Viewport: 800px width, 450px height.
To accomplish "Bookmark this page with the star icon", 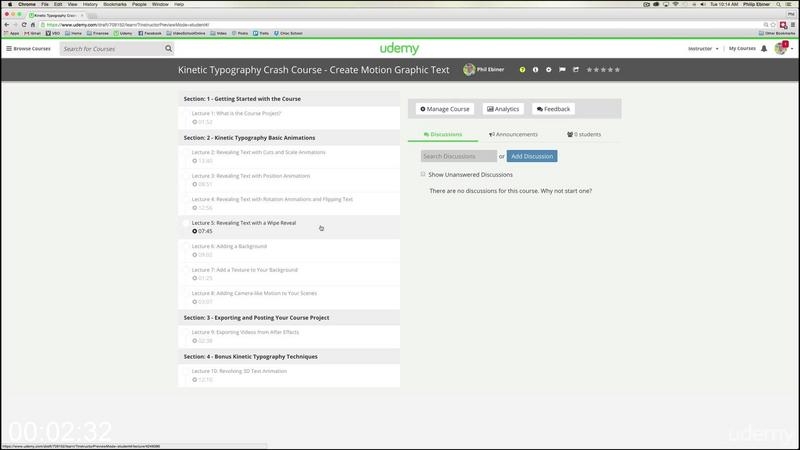I will [773, 24].
